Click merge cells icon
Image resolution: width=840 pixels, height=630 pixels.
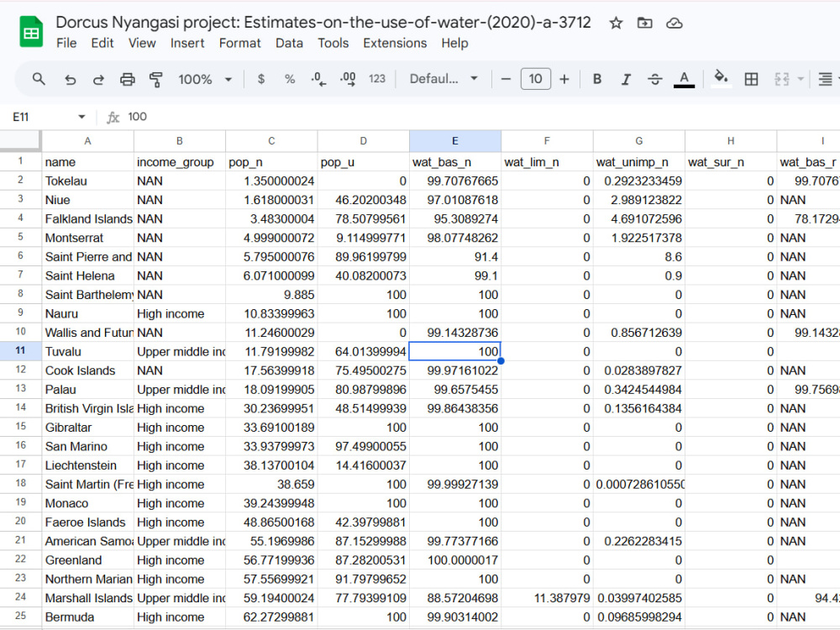(782, 79)
